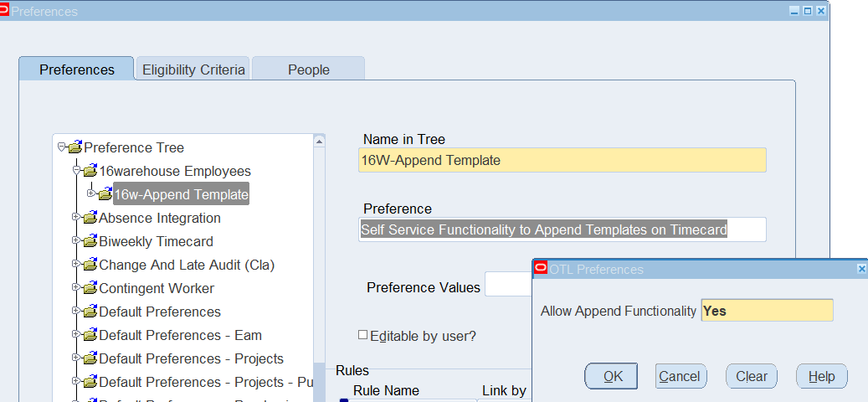Click the Absence Integration folder icon
The height and width of the screenshot is (402, 868).
click(90, 218)
